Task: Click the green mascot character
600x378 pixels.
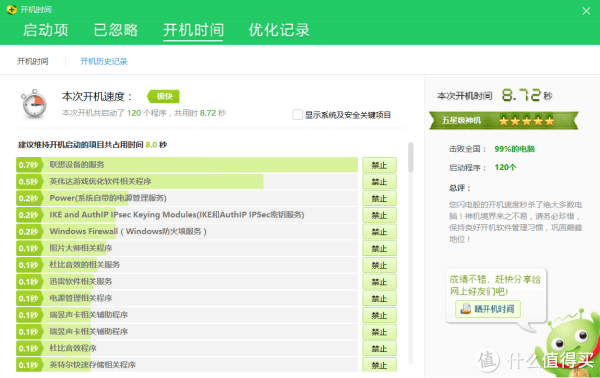Action: pos(569,342)
